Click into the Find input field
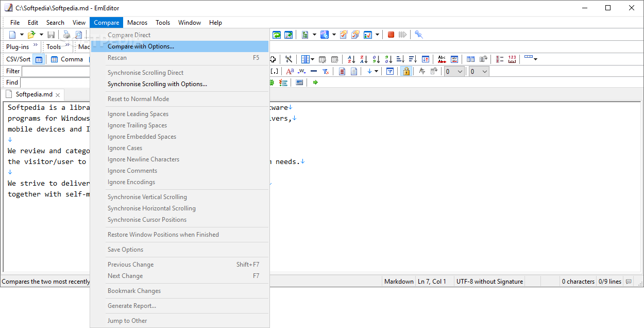The width and height of the screenshot is (644, 328). pyautogui.click(x=55, y=83)
